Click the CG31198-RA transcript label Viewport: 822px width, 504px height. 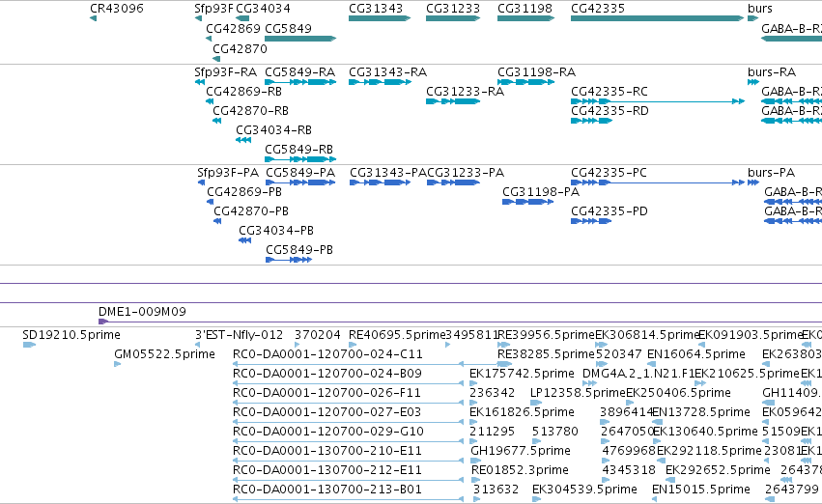[536, 71]
